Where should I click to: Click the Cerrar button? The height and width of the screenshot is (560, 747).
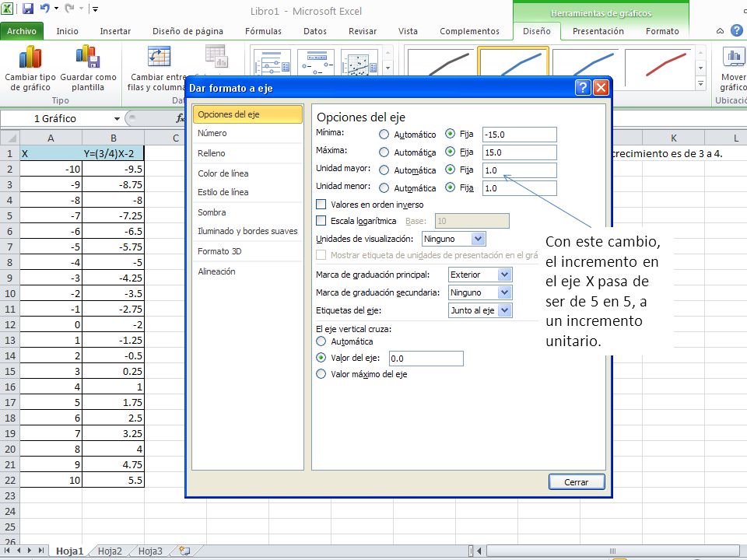click(x=577, y=482)
